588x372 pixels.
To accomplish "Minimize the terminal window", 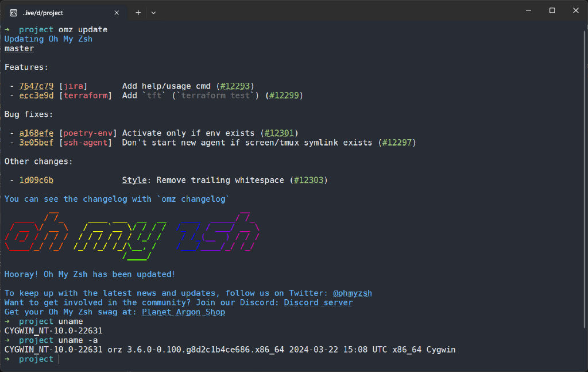I will tap(528, 10).
